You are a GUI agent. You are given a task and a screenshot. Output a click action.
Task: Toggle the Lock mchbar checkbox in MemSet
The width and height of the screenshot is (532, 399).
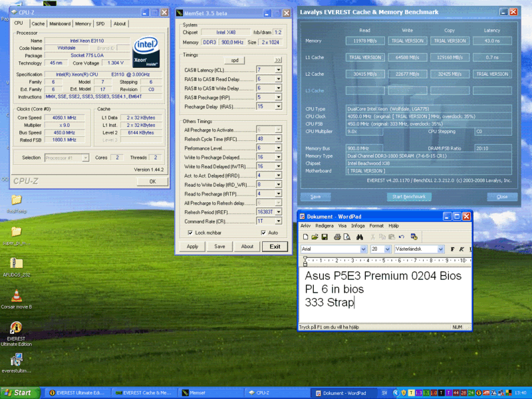click(x=190, y=233)
